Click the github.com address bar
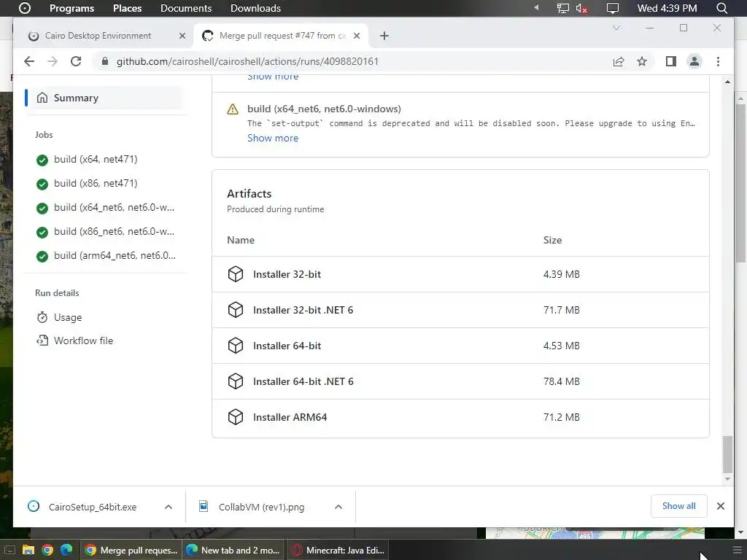The height and width of the screenshot is (560, 747). click(x=248, y=61)
